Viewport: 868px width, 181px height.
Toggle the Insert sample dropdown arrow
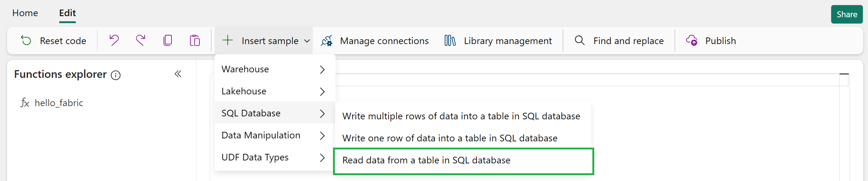pyautogui.click(x=307, y=41)
